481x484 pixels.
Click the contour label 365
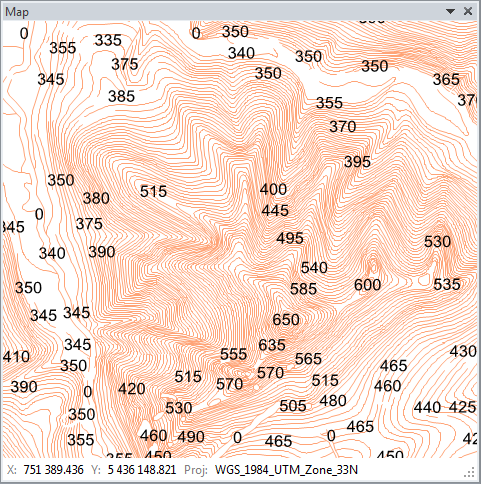(446, 79)
